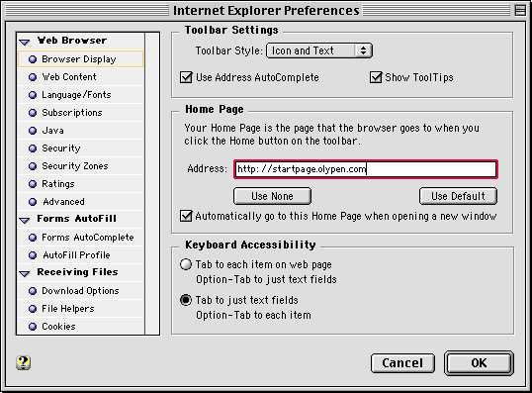The height and width of the screenshot is (393, 532).
Task: Collapse the Forms AutoFill disclosure triangle
Action: [25, 221]
